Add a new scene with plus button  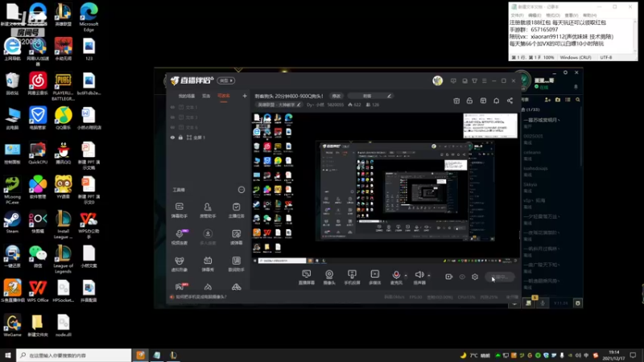pyautogui.click(x=245, y=96)
